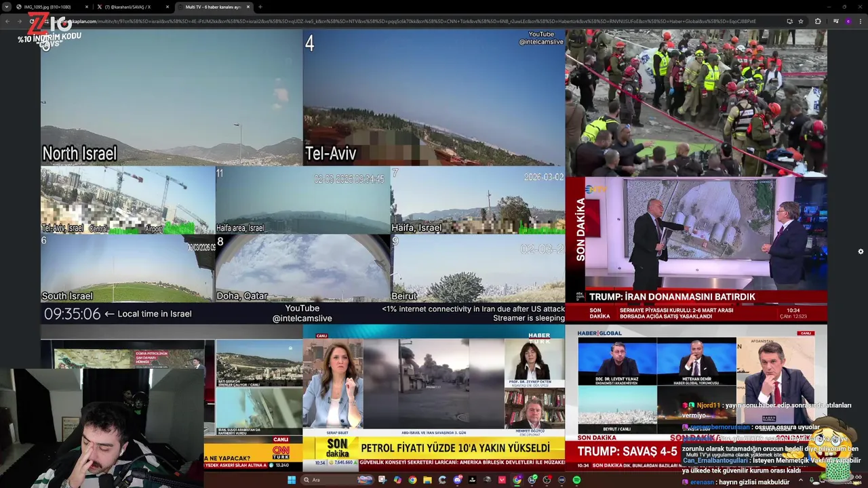The height and width of the screenshot is (488, 868).
Task: Click chat user Njord11's name
Action: (708, 405)
